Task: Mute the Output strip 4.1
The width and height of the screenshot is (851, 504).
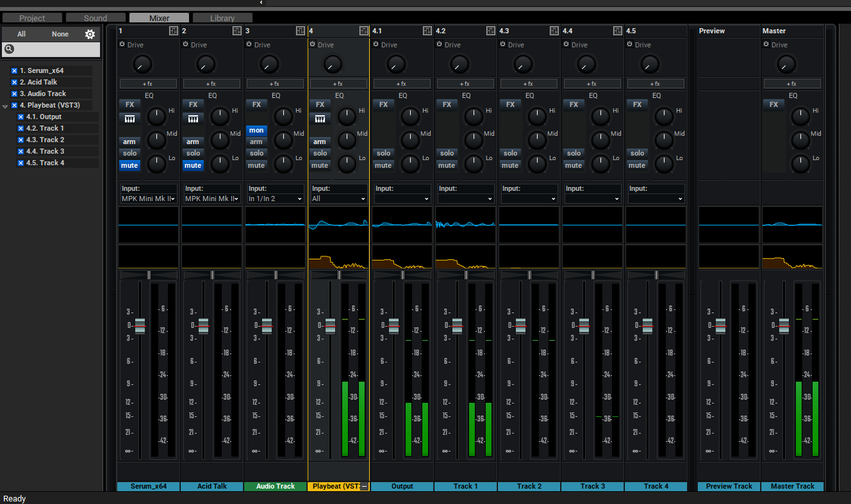Action: 383,165
